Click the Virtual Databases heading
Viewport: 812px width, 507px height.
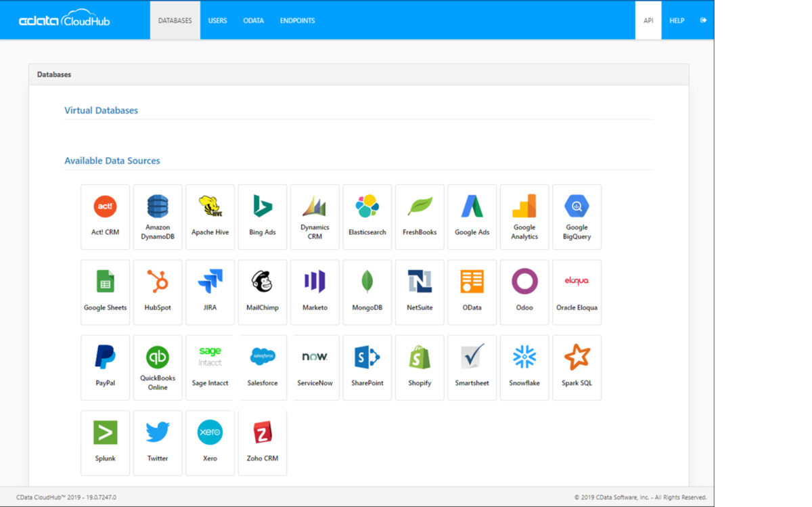tap(101, 110)
